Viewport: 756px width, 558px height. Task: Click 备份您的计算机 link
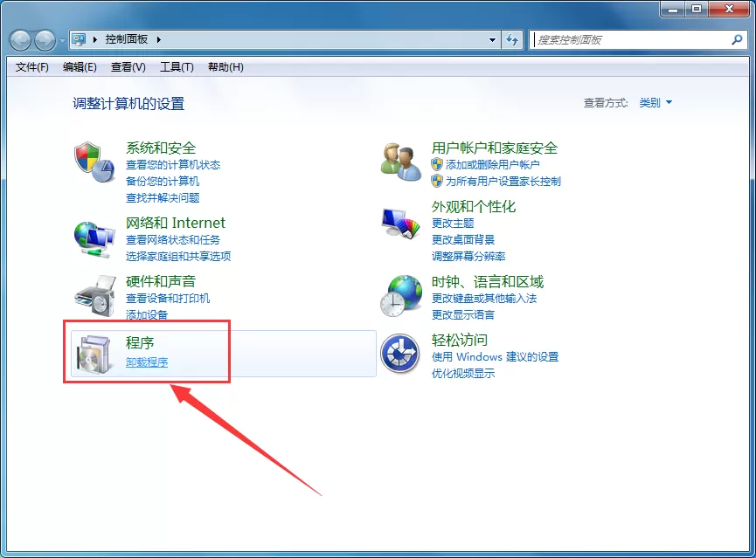point(163,181)
